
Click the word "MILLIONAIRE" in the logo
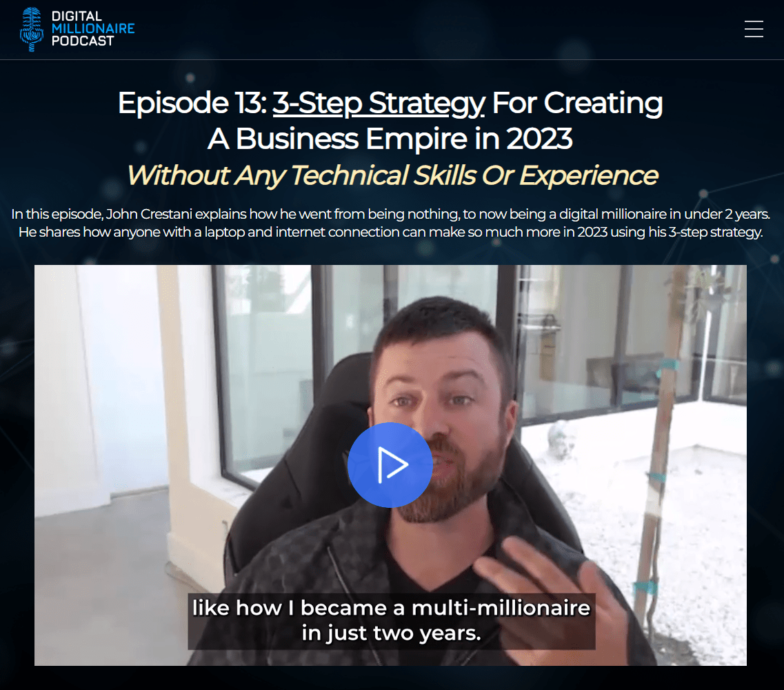point(93,28)
